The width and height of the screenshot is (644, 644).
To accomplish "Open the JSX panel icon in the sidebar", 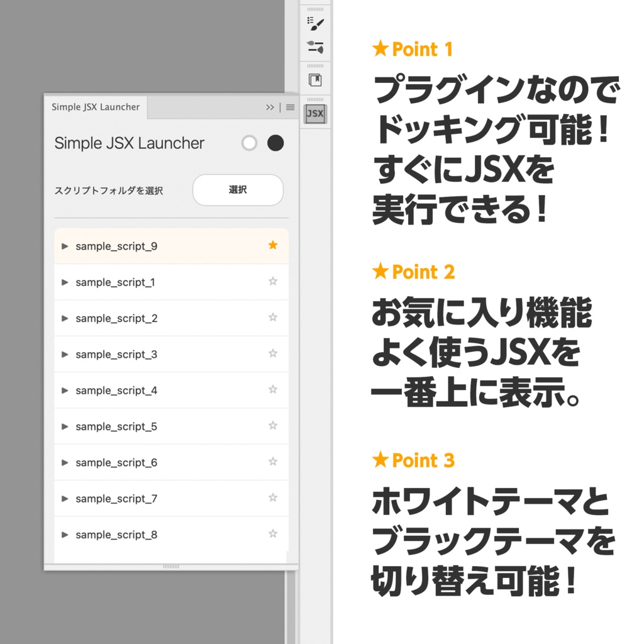I will (x=314, y=114).
